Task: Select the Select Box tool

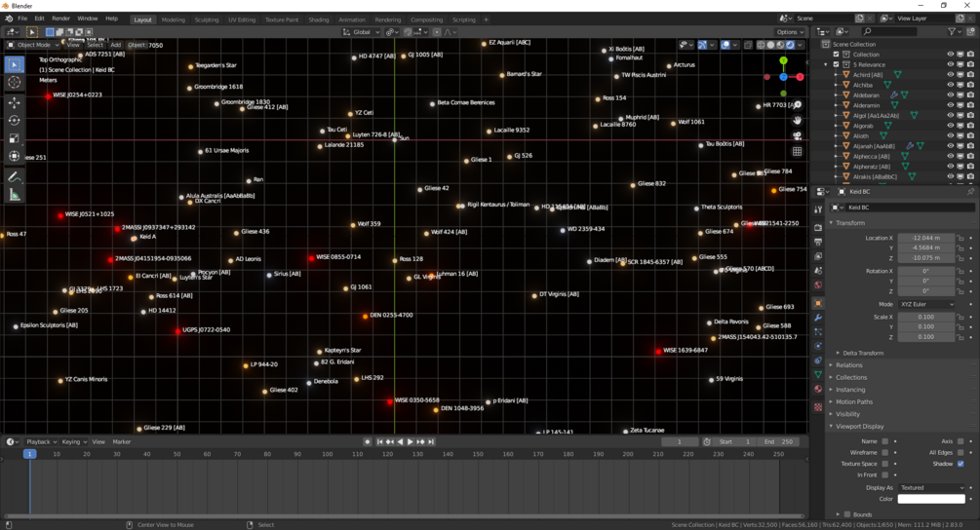Action: (15, 64)
